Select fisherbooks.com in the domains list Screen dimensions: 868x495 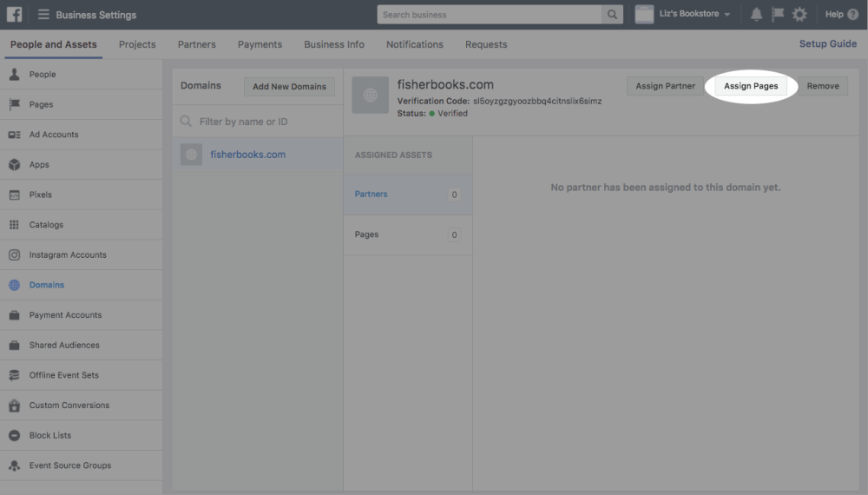[x=247, y=155]
